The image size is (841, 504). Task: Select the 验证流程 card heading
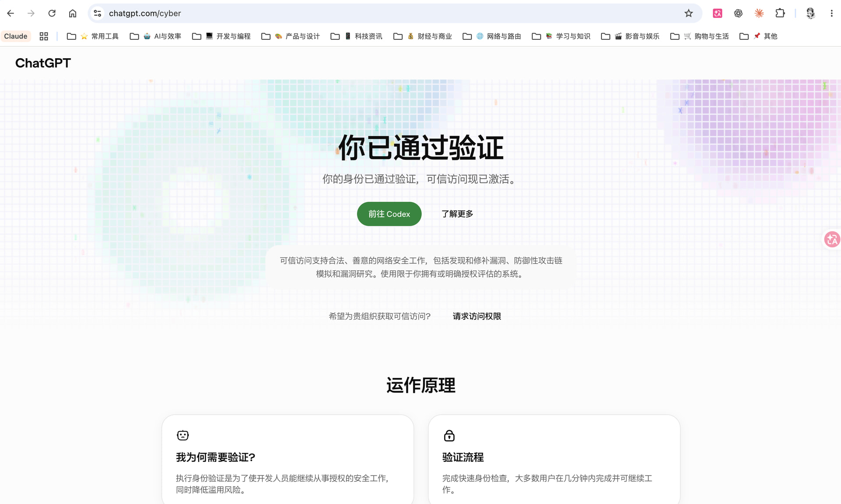coord(463,457)
